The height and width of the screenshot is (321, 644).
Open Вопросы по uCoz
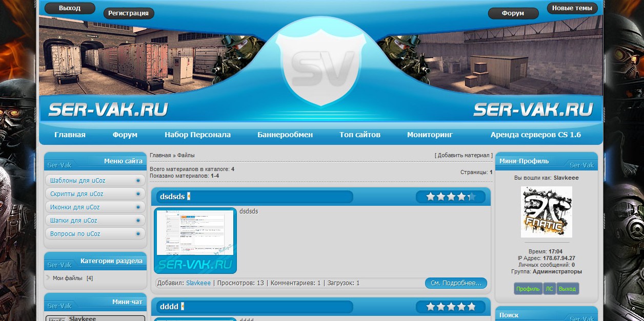point(95,234)
